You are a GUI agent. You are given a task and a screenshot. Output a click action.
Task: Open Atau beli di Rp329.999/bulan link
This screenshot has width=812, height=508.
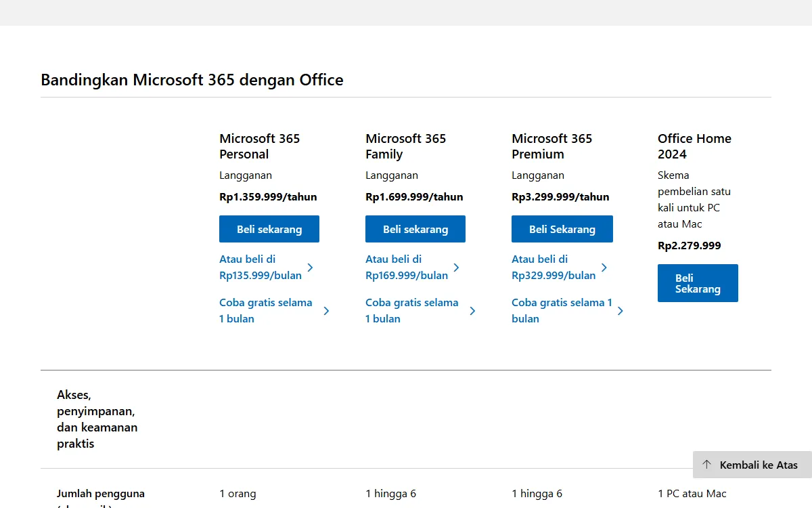coord(560,267)
